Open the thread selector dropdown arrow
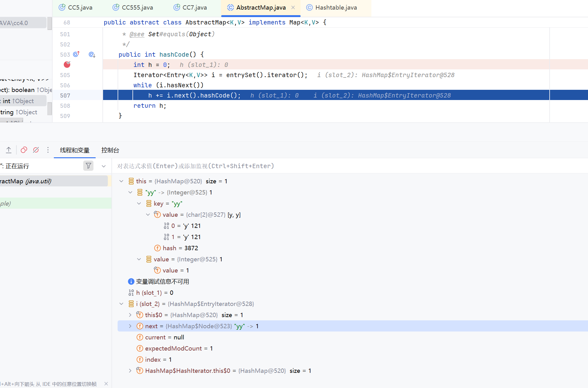This screenshot has width=588, height=388. (104, 166)
